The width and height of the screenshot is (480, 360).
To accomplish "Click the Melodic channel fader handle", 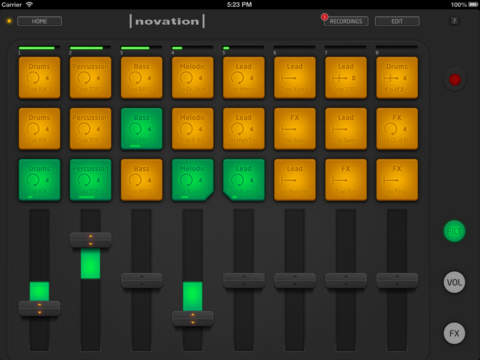I will 193,319.
